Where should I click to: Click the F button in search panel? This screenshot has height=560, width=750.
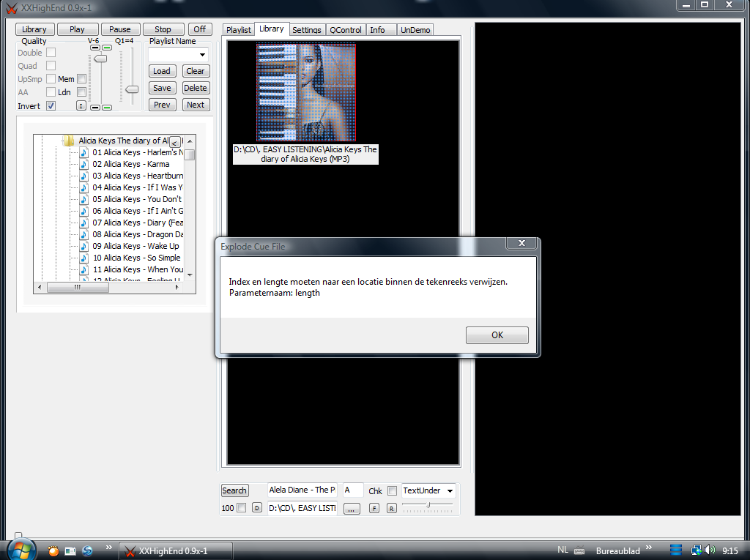coord(374,508)
